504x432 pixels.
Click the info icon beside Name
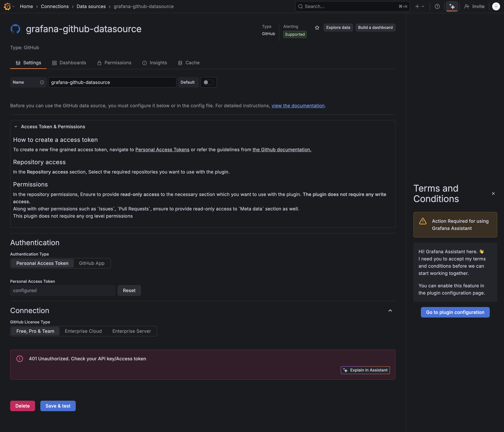[42, 82]
